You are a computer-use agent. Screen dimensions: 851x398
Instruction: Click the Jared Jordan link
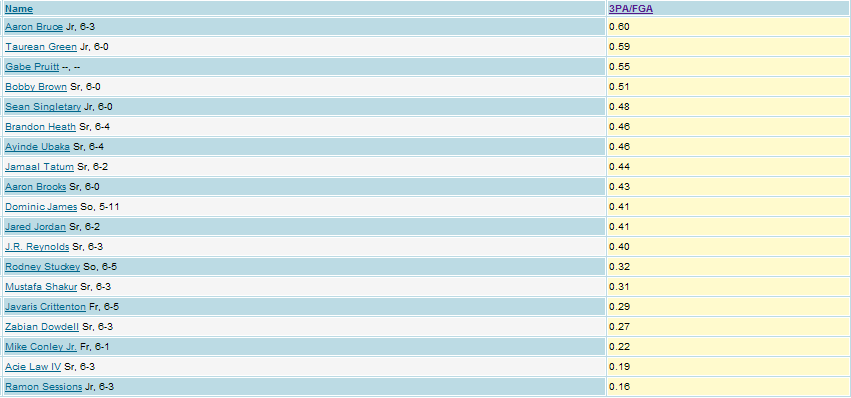36,227
